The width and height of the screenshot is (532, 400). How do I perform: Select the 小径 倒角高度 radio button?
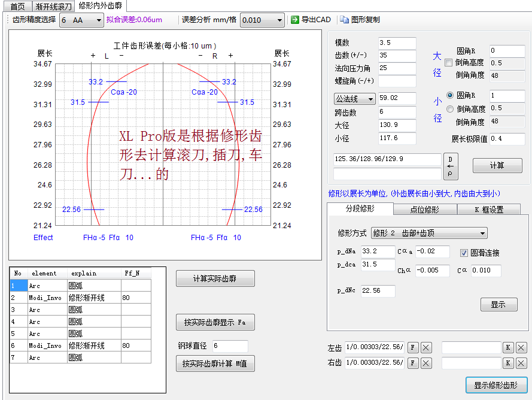[x=450, y=109]
